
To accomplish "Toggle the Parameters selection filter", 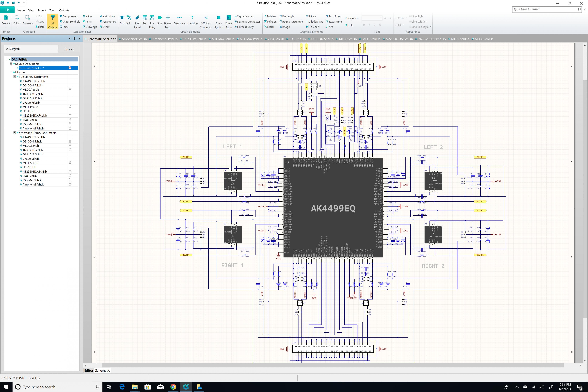I will click(108, 22).
